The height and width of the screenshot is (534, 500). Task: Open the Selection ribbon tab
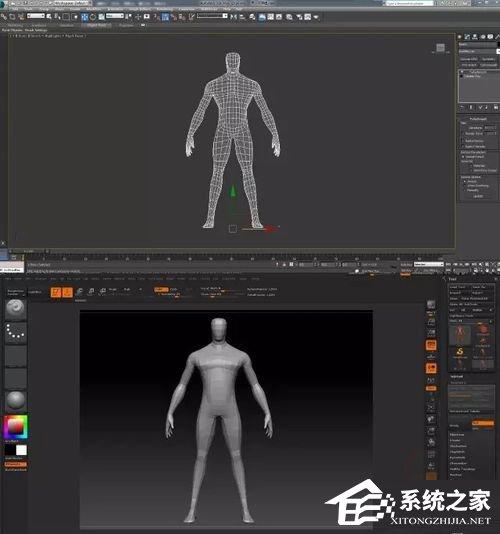click(66, 25)
